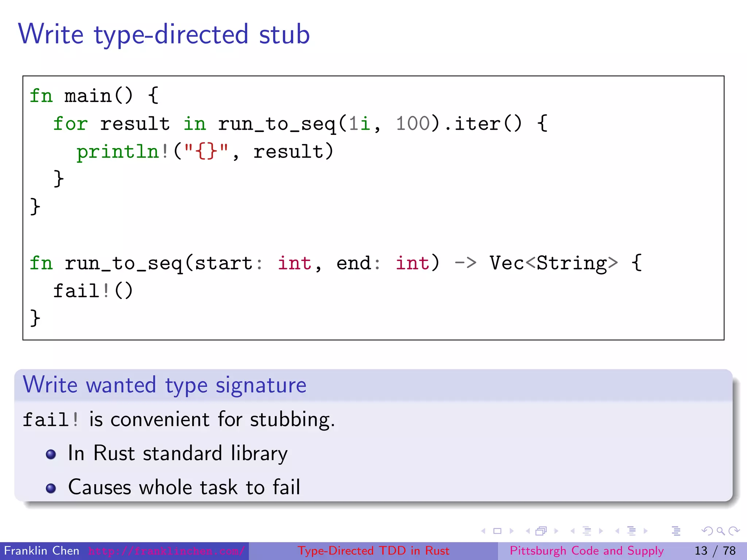Click the for result in run_to_seq code line
Screen dimensions: 747x560
pyautogui.click(x=300, y=124)
